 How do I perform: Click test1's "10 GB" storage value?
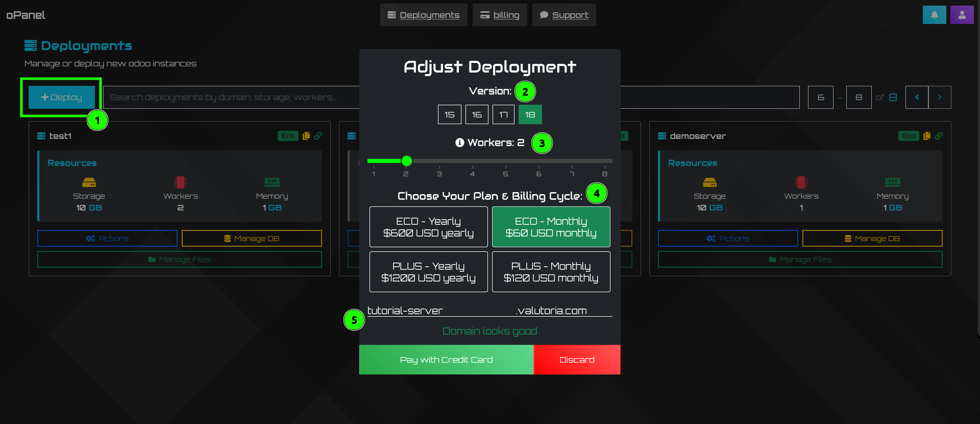[x=89, y=208]
